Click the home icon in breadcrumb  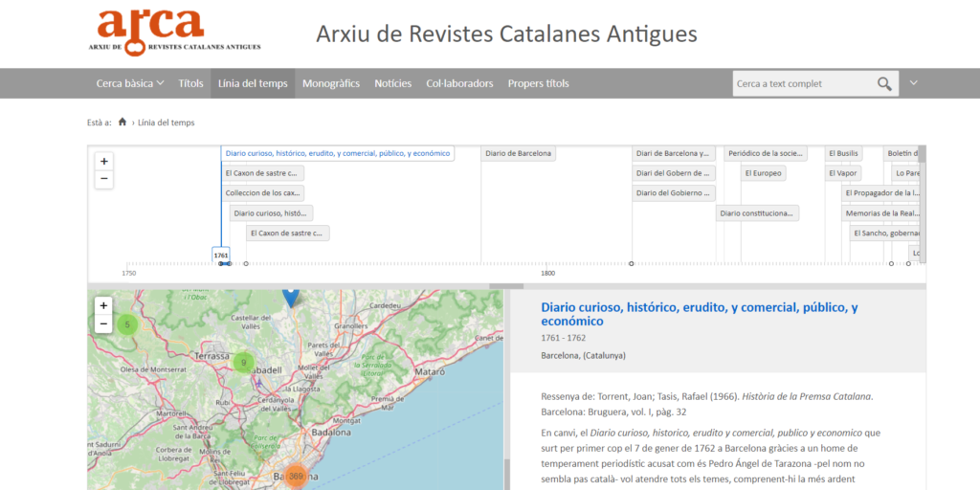[122, 122]
